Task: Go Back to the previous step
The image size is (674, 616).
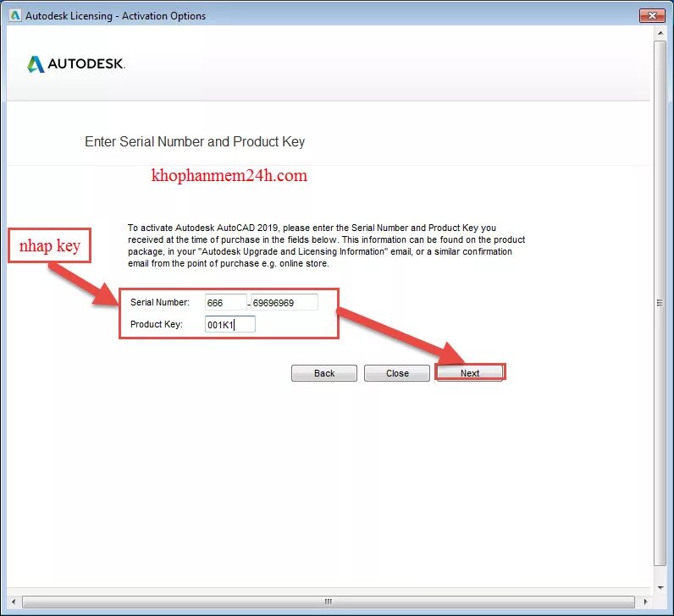Action: pos(324,373)
